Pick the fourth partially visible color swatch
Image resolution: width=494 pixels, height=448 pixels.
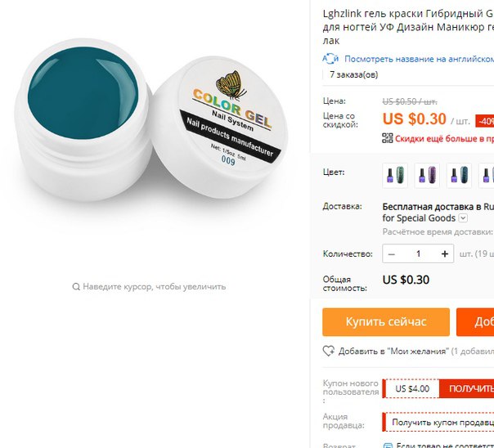(486, 176)
